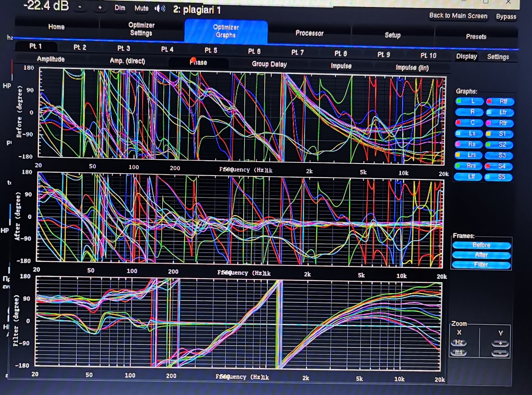Click the speaker volume icon
This screenshot has width=532, height=395.
[x=160, y=8]
